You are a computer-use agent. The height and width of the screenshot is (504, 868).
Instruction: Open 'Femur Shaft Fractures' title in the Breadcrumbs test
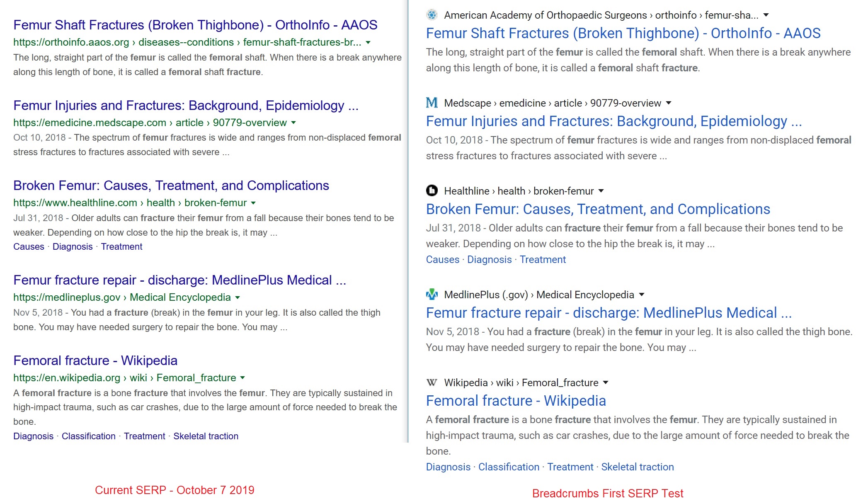pos(623,33)
